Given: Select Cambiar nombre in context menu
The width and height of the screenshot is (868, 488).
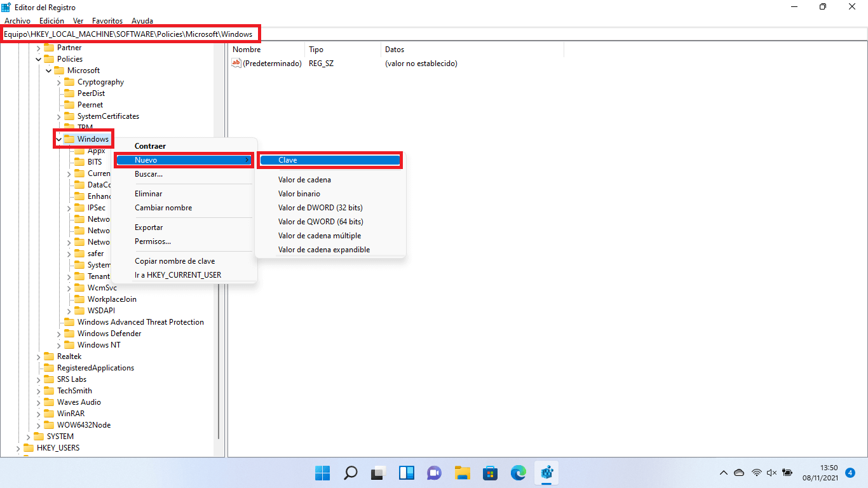Looking at the screenshot, I should tap(184, 208).
